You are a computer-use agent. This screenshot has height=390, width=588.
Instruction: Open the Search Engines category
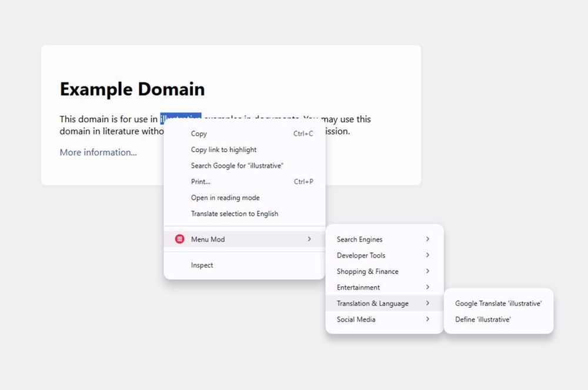385,239
